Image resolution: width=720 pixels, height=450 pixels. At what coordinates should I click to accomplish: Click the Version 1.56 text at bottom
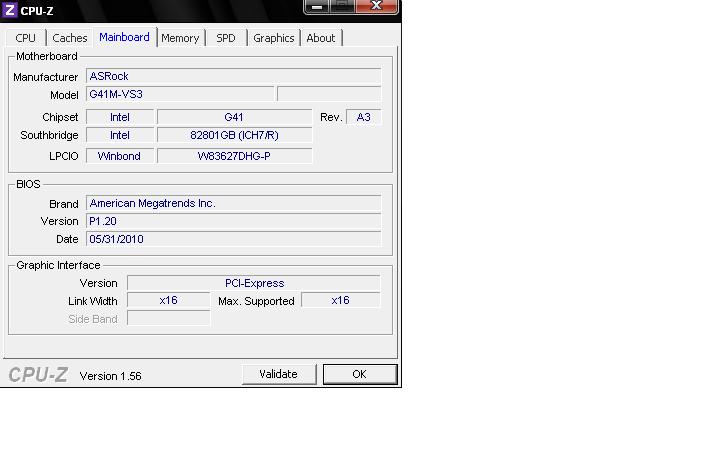[x=110, y=376]
